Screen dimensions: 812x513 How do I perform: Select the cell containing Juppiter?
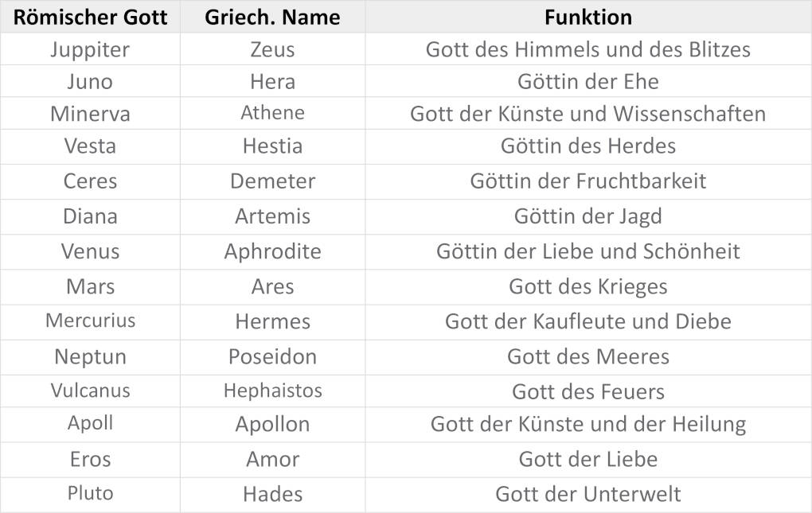click(90, 49)
